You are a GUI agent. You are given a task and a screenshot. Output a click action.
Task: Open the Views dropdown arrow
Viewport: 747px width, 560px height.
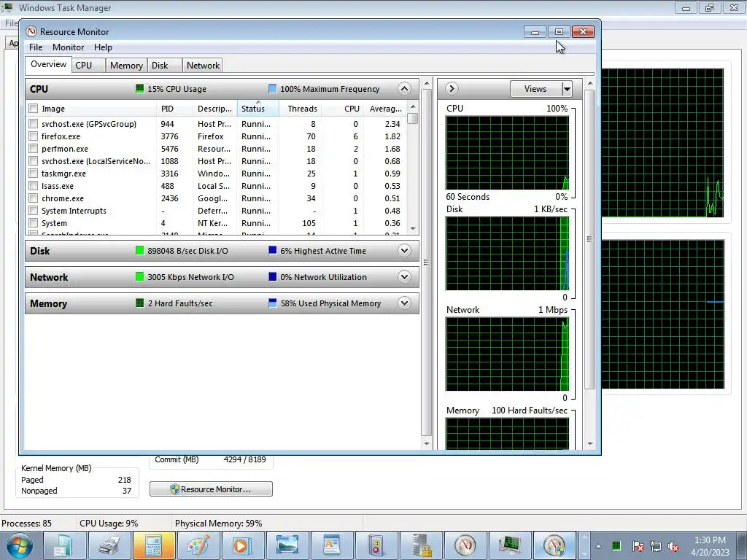tap(566, 89)
